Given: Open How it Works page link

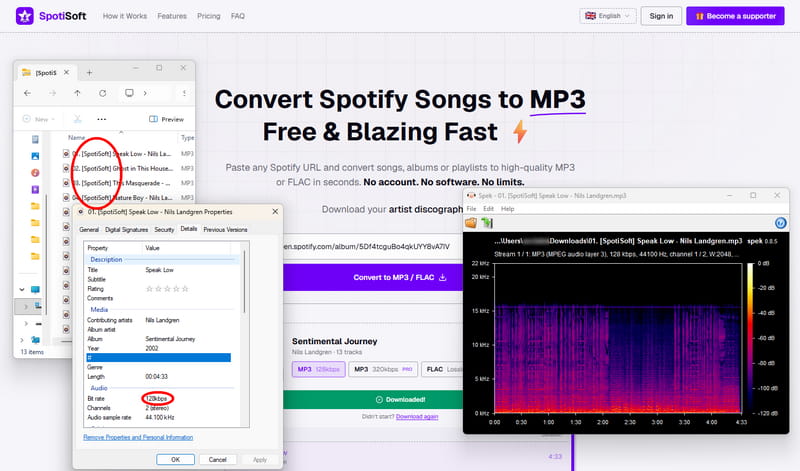Looking at the screenshot, I should [x=124, y=16].
